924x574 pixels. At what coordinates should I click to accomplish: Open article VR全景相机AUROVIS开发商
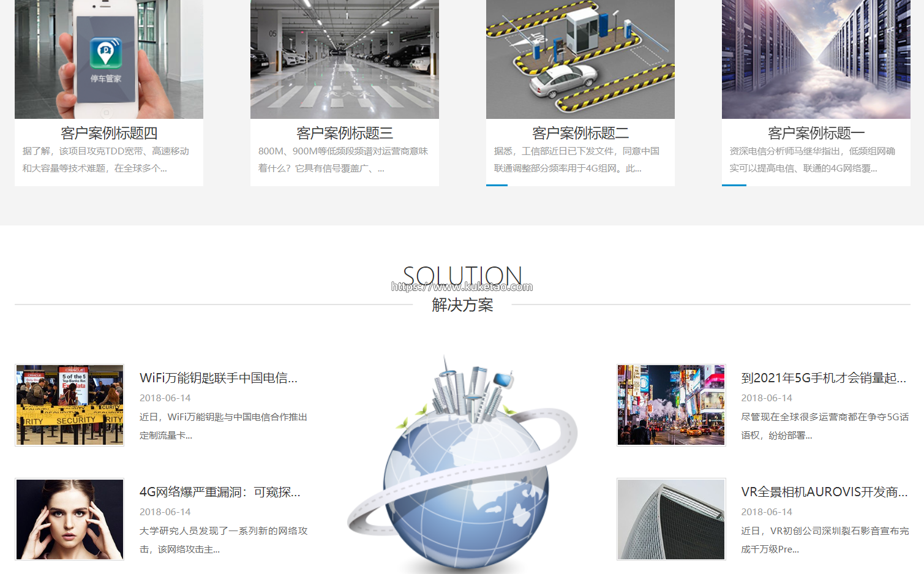pos(824,492)
